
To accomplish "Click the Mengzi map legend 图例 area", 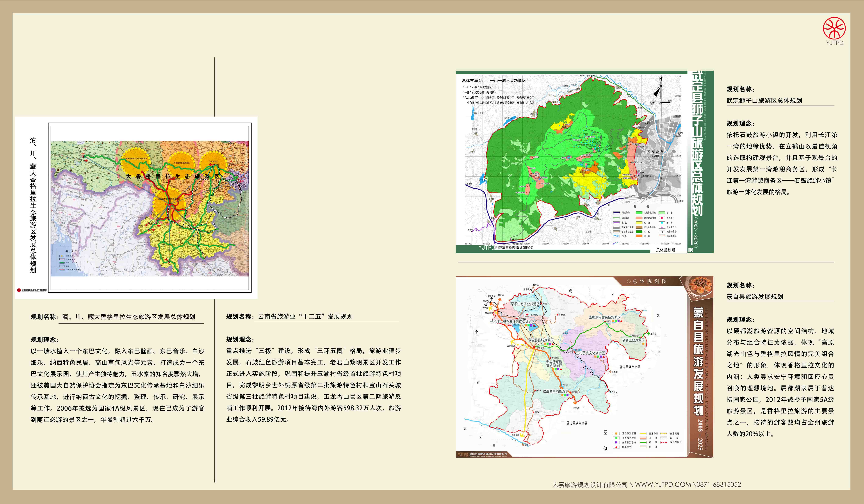I will pyautogui.click(x=642, y=441).
